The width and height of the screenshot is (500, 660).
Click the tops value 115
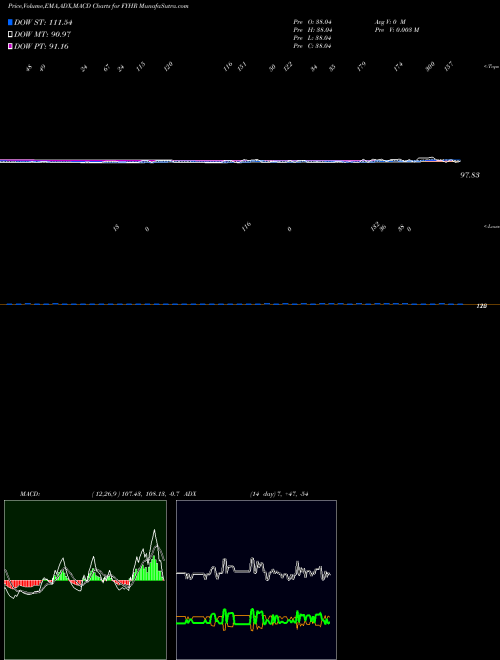click(x=141, y=67)
